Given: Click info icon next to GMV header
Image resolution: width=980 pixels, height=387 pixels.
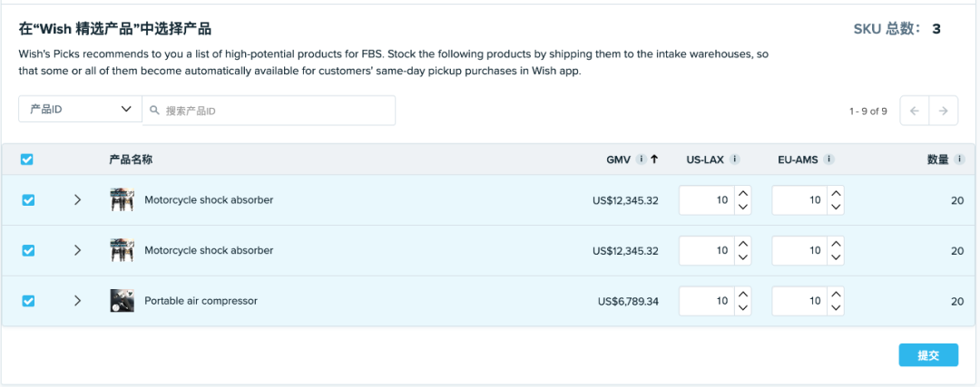Looking at the screenshot, I should pos(642,160).
